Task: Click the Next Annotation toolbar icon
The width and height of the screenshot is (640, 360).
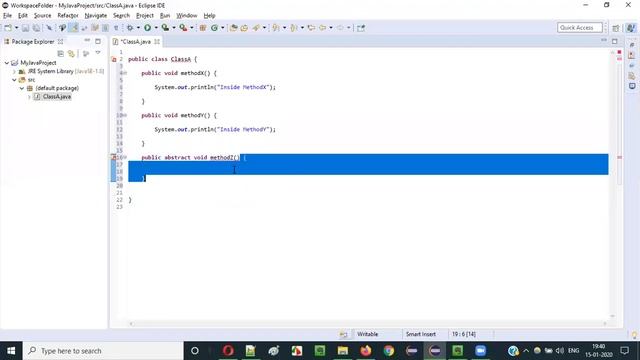Action: pyautogui.click(x=276, y=28)
